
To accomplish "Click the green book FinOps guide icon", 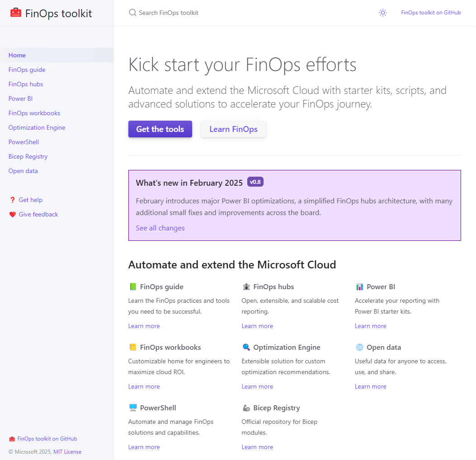I will (133, 287).
